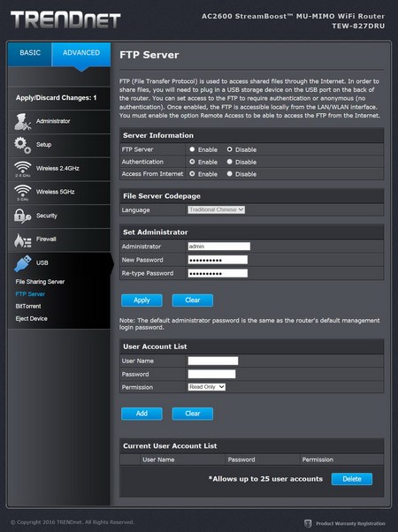Open the Security padlock icon

(x=22, y=216)
